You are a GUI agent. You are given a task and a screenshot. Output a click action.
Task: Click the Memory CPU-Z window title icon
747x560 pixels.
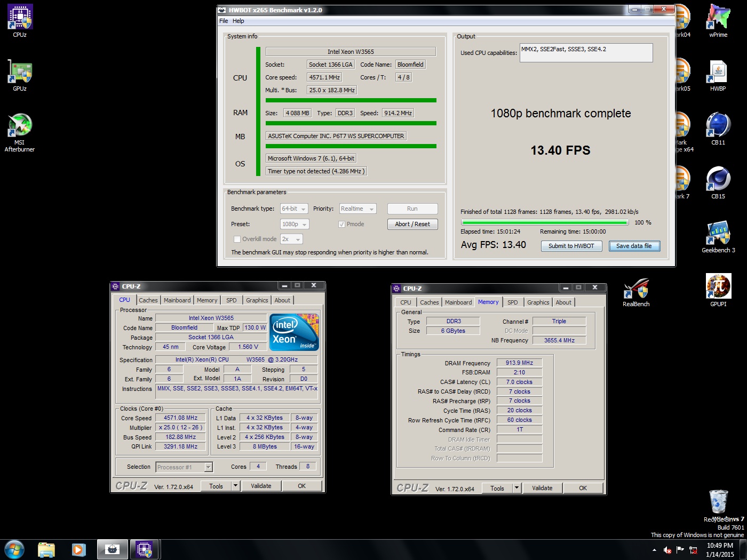[396, 289]
